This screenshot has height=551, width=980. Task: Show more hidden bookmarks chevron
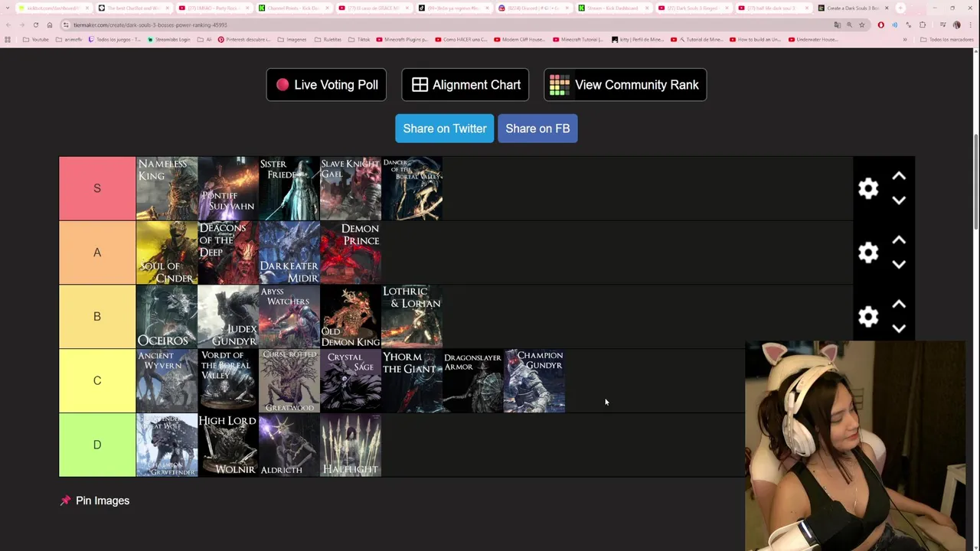click(905, 39)
